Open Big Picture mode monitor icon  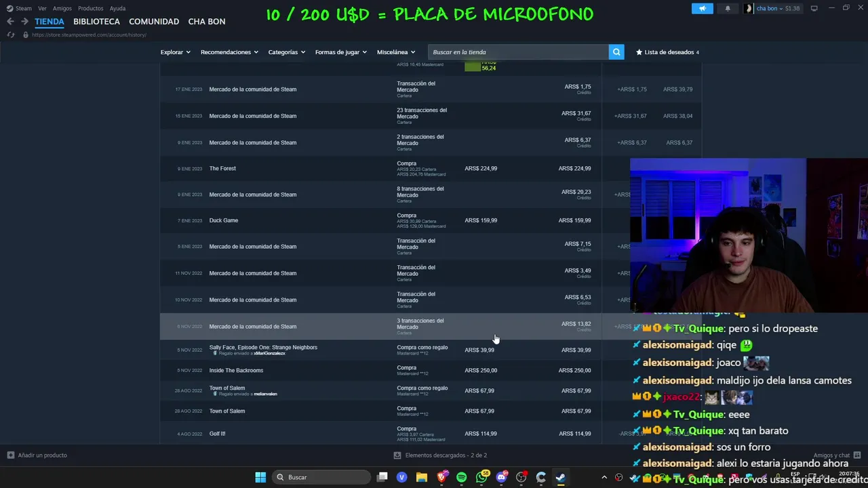tap(814, 8)
